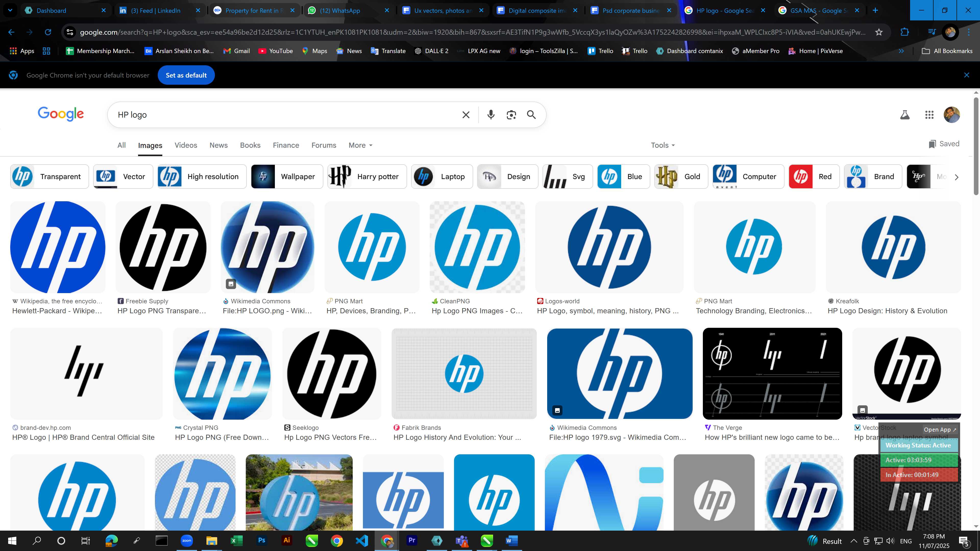Open Wikipedia Hewlett-Packard logo thumbnail
Image resolution: width=980 pixels, height=551 pixels.
pos(58,247)
